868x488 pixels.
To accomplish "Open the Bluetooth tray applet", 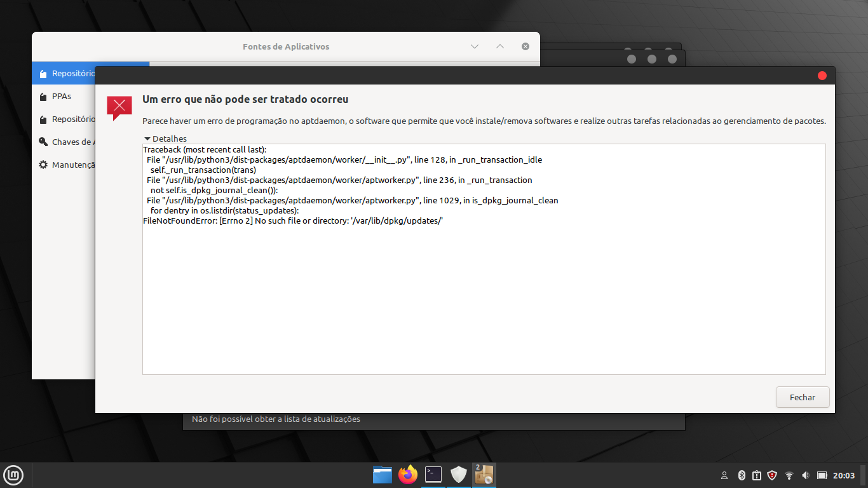I will (x=742, y=475).
